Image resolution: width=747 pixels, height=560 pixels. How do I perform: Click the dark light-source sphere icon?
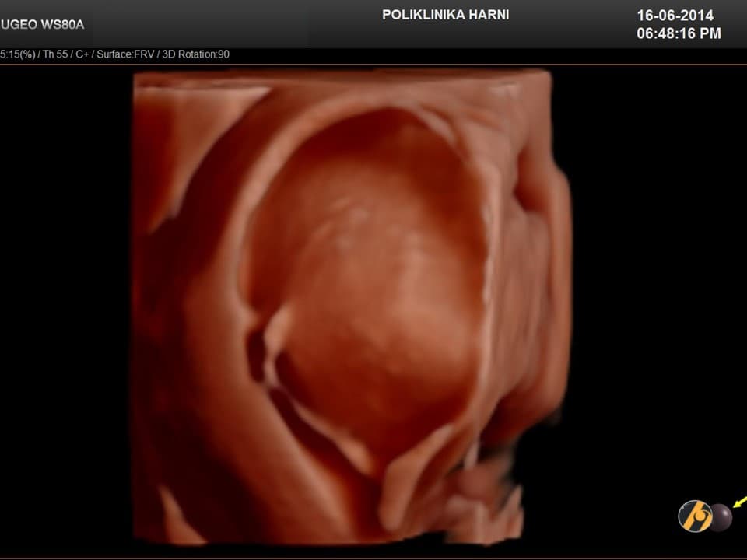click(x=721, y=517)
